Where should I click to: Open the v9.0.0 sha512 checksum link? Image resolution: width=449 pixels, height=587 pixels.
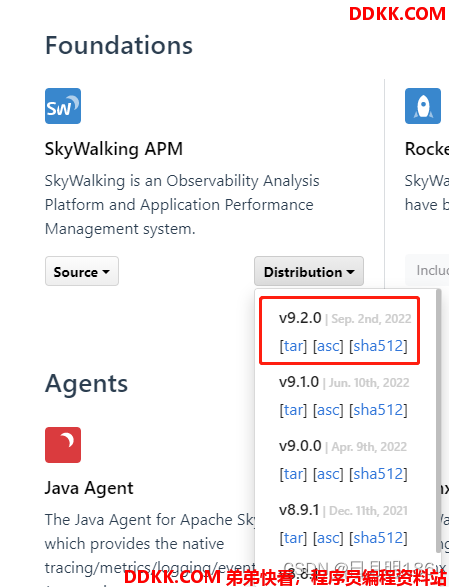tap(378, 474)
